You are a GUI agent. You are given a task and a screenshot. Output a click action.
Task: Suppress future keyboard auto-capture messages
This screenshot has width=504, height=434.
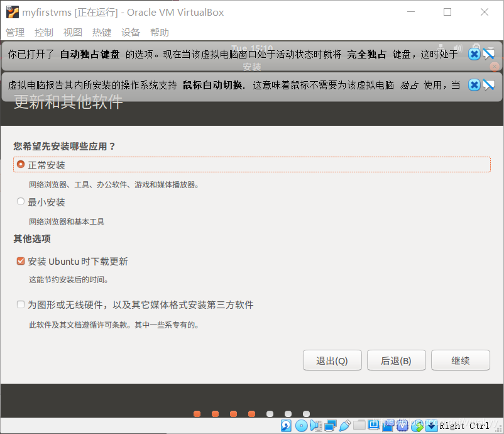[488, 54]
